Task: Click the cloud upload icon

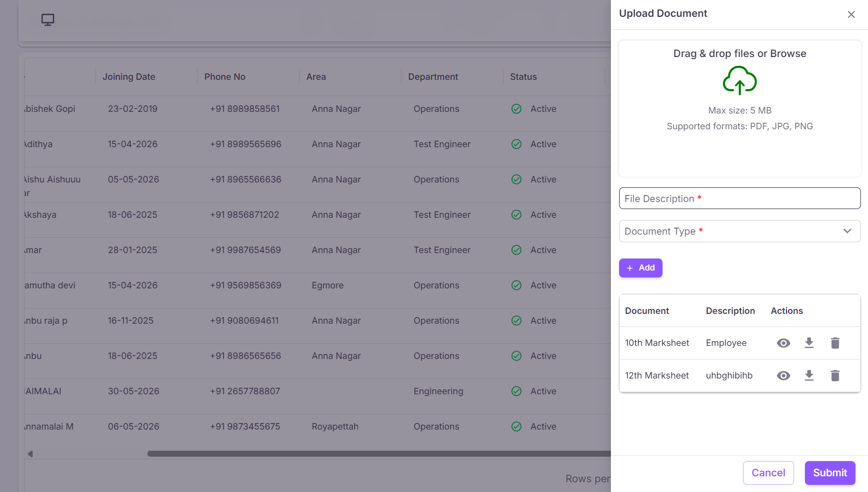Action: [740, 80]
